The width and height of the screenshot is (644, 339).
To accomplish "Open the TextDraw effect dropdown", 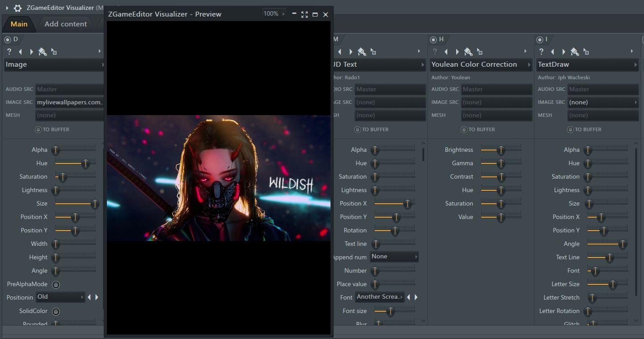I will pos(587,64).
